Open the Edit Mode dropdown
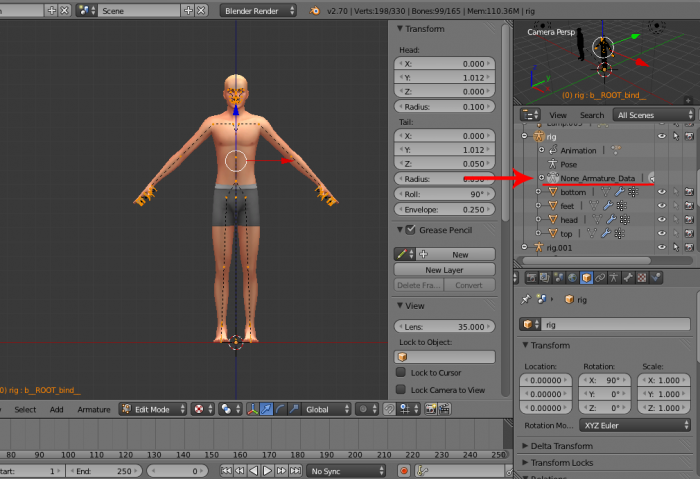Screen dimensions: 700x479 click(x=152, y=409)
